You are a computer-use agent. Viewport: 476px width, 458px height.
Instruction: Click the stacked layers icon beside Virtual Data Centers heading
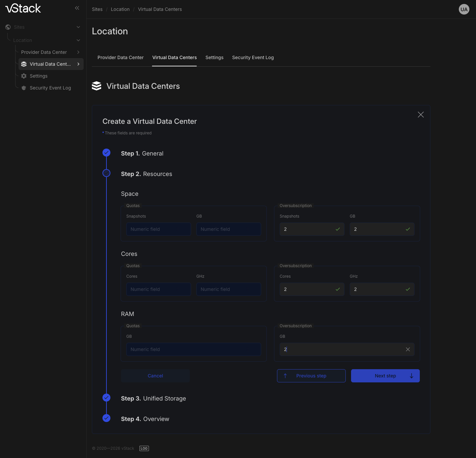pyautogui.click(x=97, y=86)
